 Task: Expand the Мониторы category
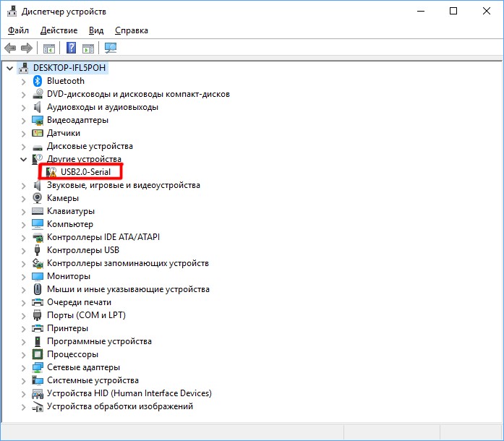(23, 277)
